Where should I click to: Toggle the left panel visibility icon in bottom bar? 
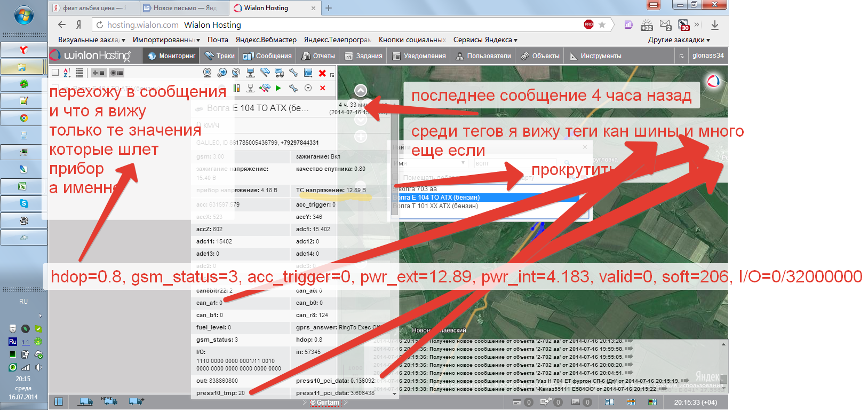pyautogui.click(x=59, y=401)
